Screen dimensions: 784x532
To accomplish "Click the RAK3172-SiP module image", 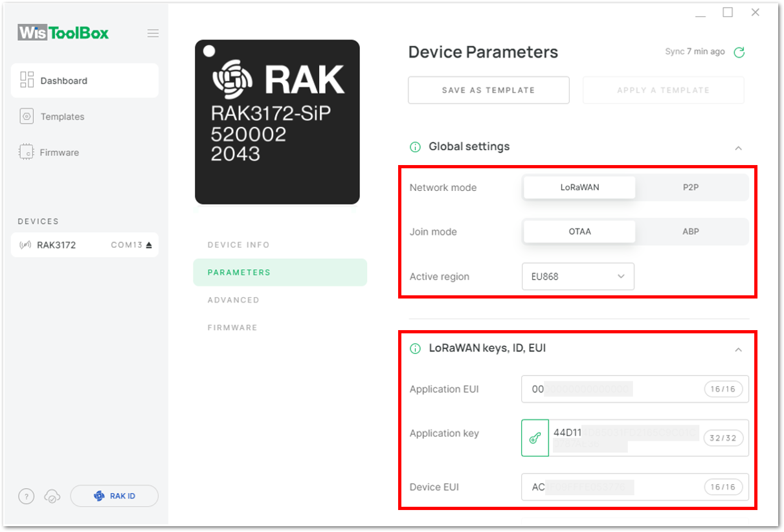I will point(277,122).
